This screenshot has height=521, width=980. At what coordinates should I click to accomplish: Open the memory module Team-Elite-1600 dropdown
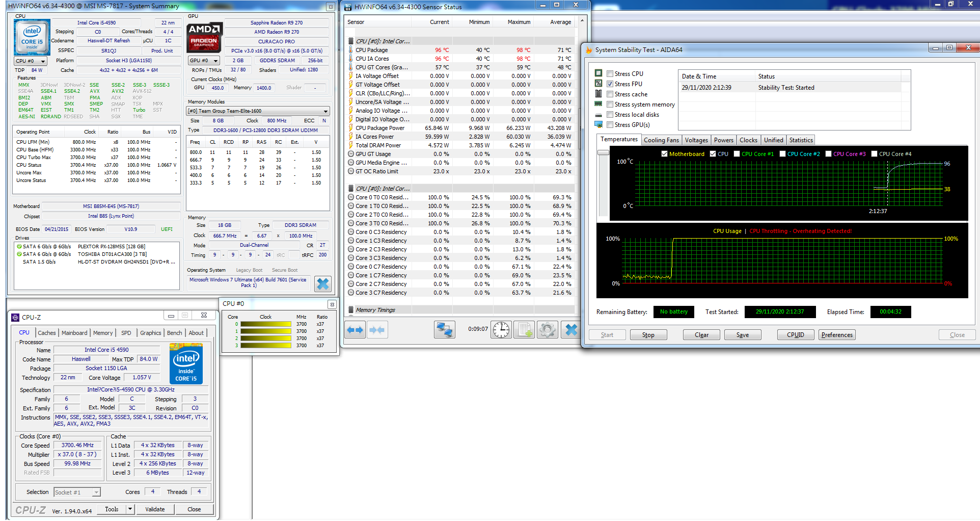(258, 111)
